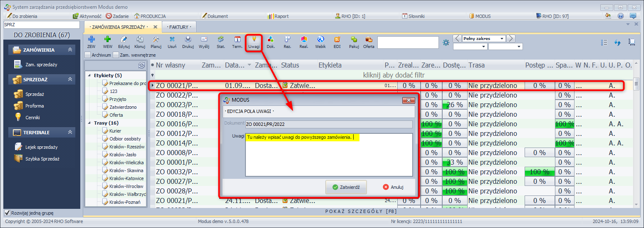Open the Słowniki menu
Screen dimensions: 644x228
point(414,16)
